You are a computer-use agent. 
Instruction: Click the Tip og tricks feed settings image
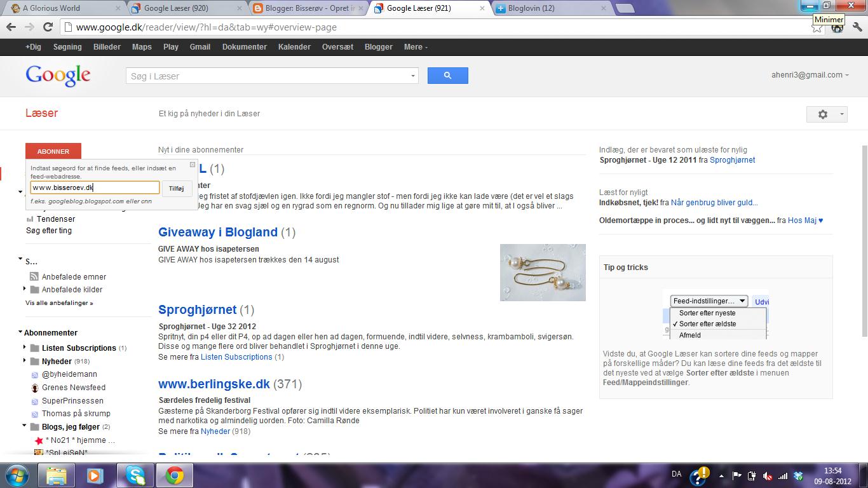[715, 315]
